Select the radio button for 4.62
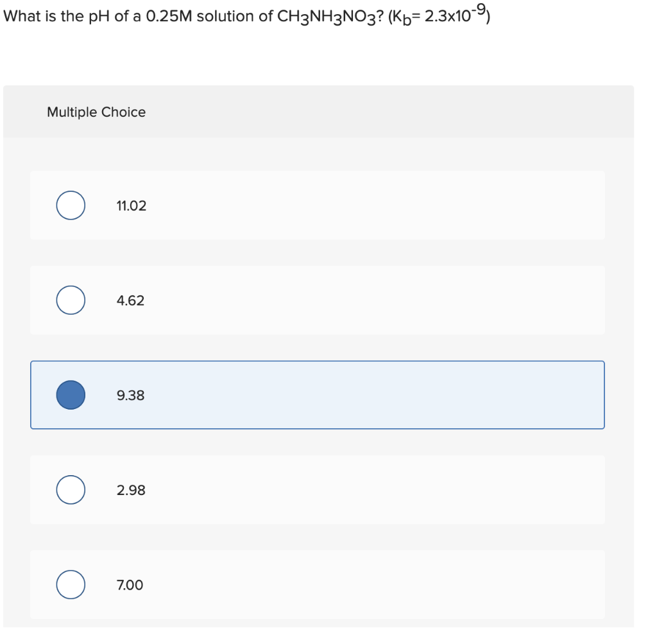This screenshot has height=644, width=657. pyautogui.click(x=71, y=300)
